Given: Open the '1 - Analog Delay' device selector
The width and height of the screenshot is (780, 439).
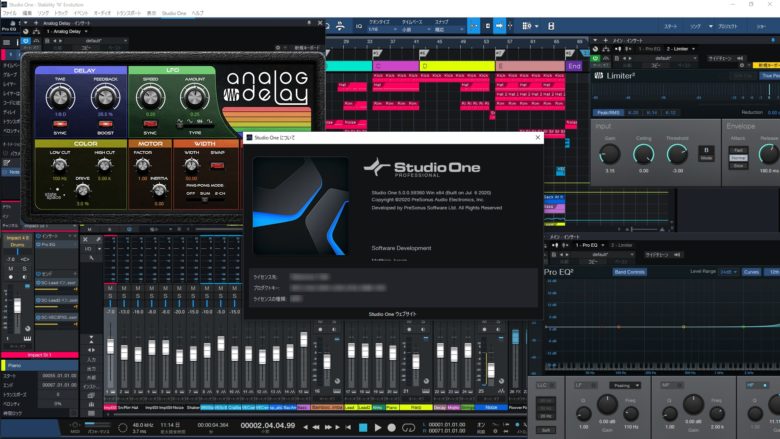Looking at the screenshot, I should coord(67,31).
